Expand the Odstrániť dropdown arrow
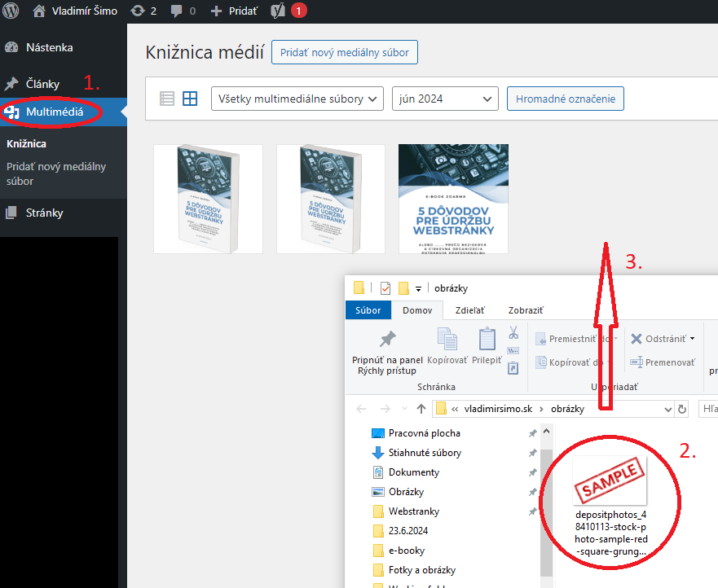 (x=692, y=339)
